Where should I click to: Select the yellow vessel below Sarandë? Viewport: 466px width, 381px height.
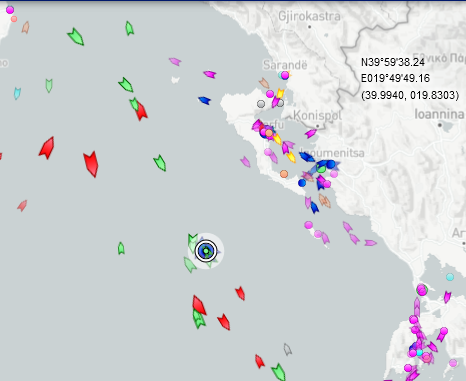[280, 93]
